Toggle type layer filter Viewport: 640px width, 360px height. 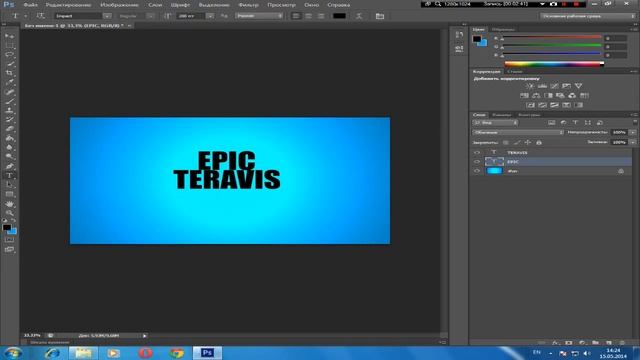point(576,122)
